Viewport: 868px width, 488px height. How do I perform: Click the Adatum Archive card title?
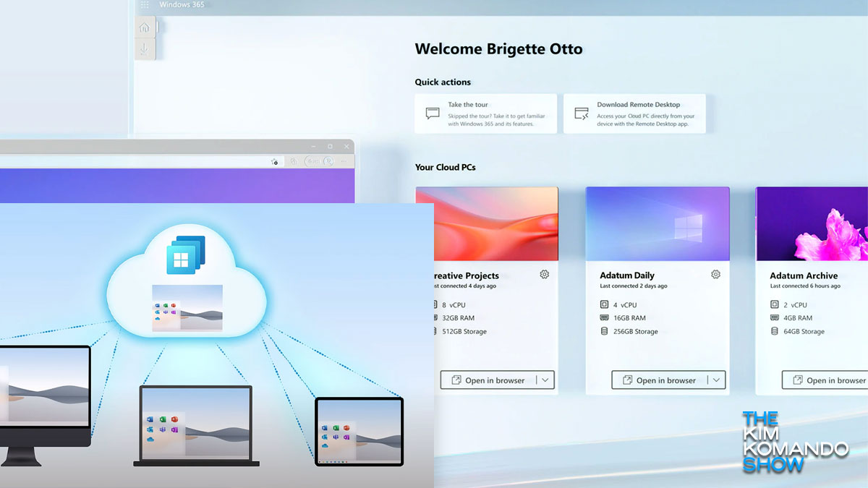(x=804, y=275)
